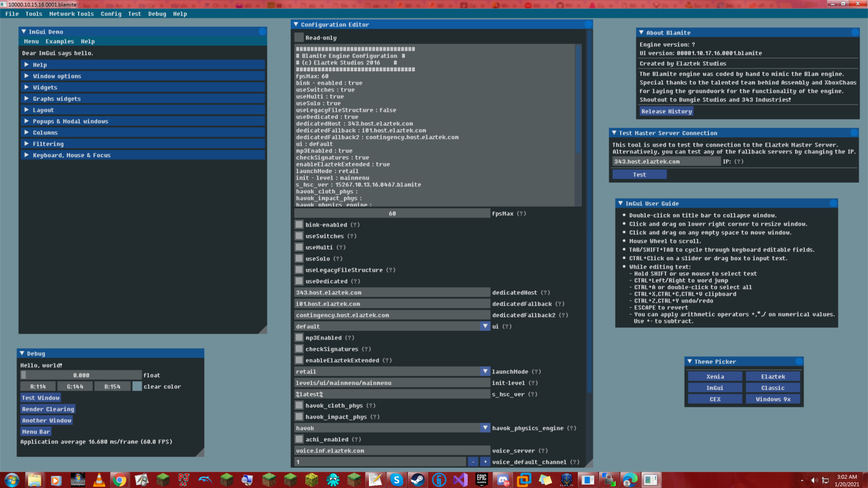
Task: Open Steam from the taskbar
Action: [417, 480]
